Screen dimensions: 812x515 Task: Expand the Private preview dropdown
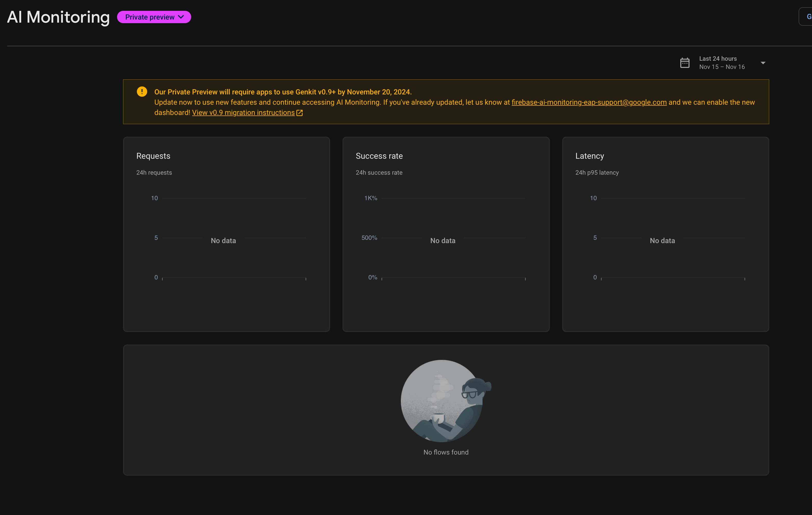(x=154, y=17)
